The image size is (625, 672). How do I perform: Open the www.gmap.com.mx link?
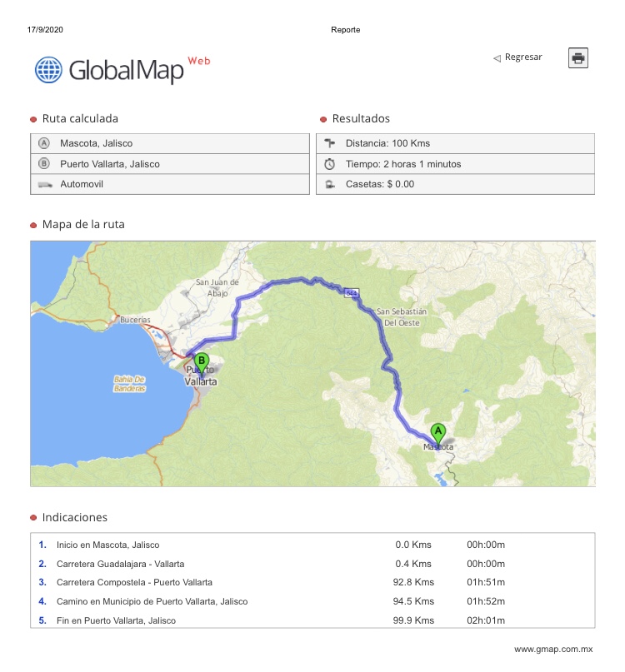[x=552, y=649]
